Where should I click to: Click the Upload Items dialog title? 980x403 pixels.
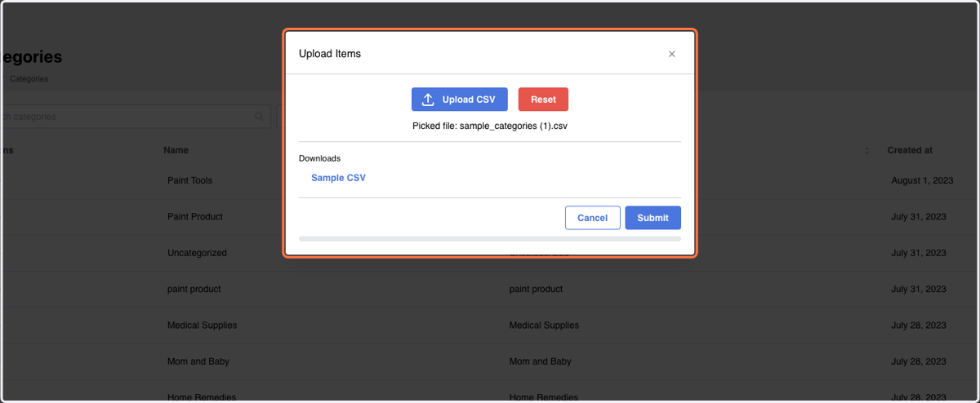pyautogui.click(x=330, y=54)
